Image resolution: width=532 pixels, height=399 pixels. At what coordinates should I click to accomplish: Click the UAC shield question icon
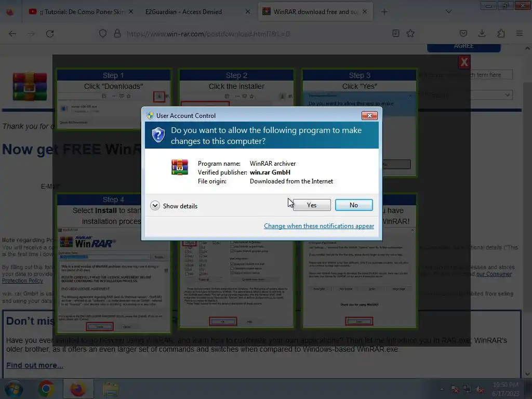[158, 135]
